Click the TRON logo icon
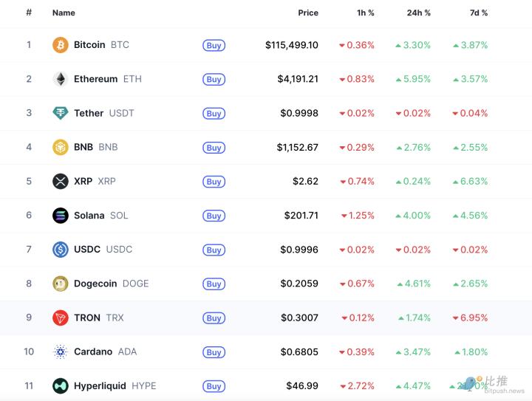The image size is (532, 401). [60, 318]
